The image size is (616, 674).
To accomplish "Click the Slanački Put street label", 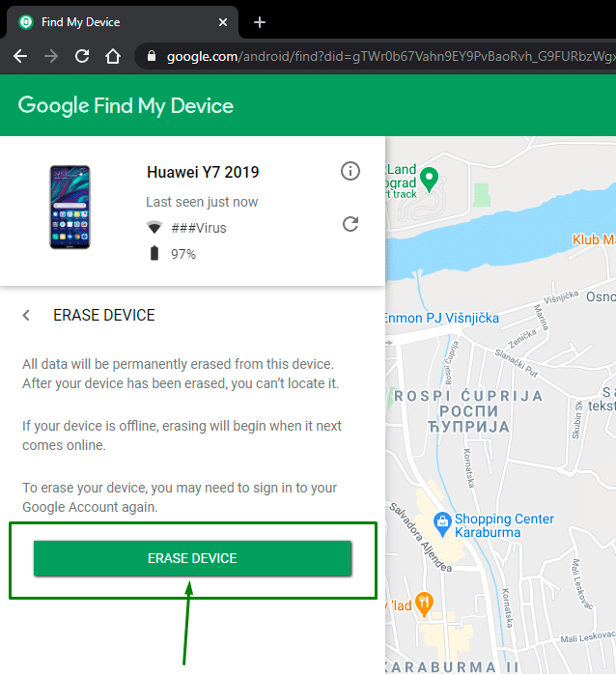I will [x=517, y=363].
